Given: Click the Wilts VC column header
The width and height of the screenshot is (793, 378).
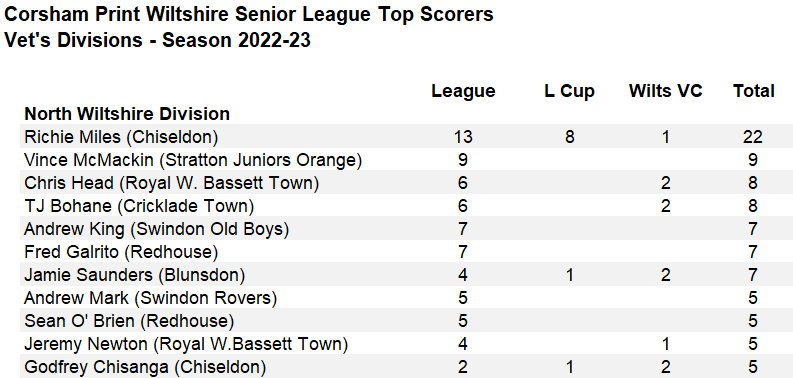Looking at the screenshot, I should (666, 91).
